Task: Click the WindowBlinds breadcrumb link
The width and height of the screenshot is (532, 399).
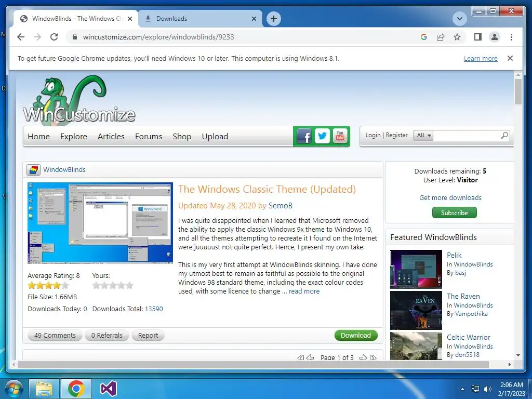Action: (x=64, y=170)
